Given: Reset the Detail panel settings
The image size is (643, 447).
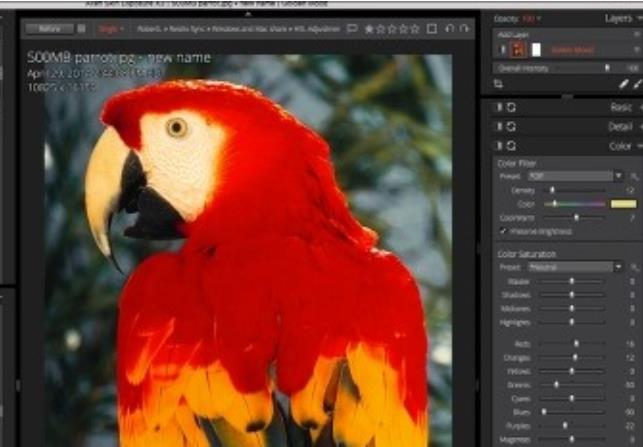Looking at the screenshot, I should (511, 126).
